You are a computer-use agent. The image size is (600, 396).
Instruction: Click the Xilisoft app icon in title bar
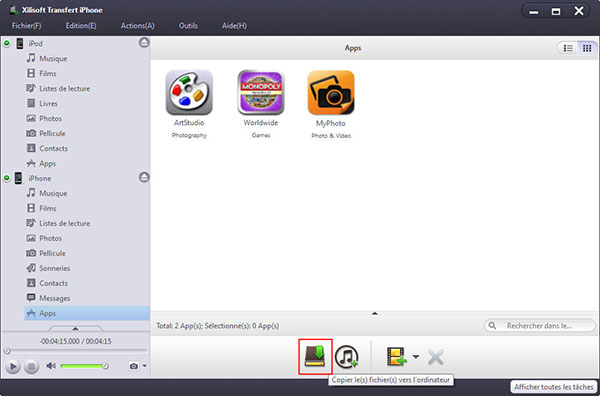[x=14, y=10]
